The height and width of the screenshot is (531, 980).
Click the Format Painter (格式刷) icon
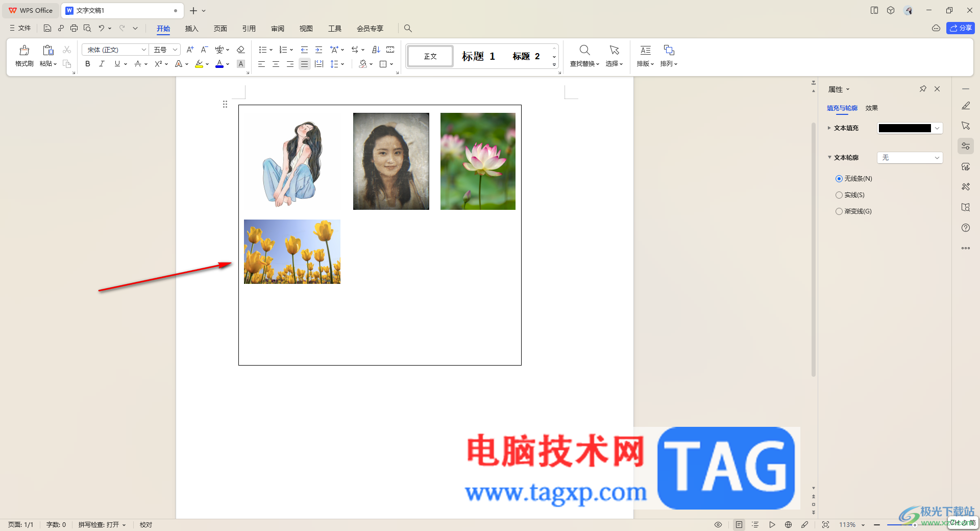[x=24, y=50]
